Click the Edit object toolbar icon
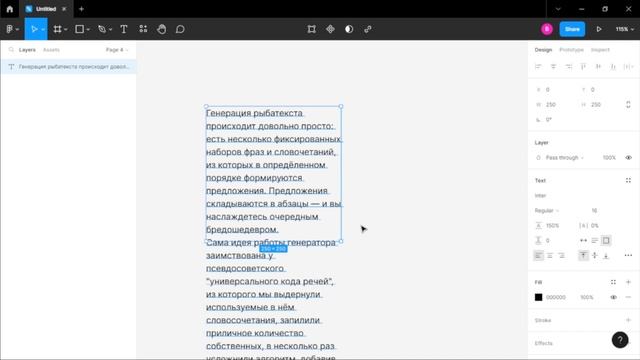This screenshot has height=360, width=640. point(311,29)
